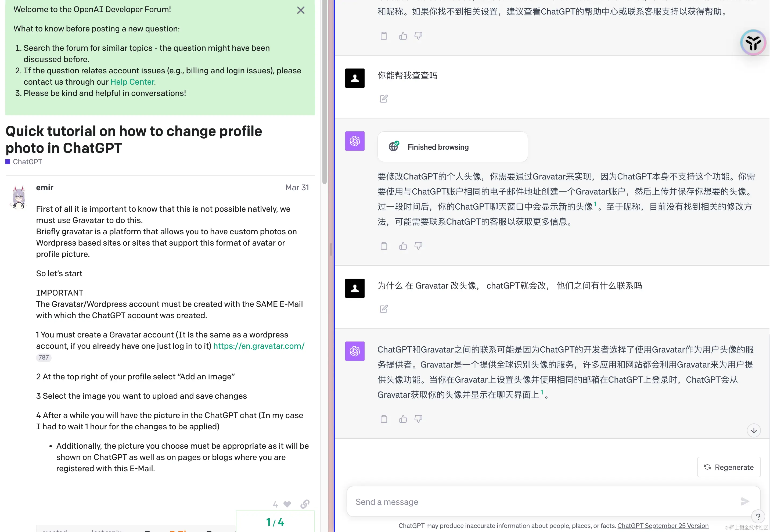Click the text "Welcome to the OpenAI Developer Forum!"
The width and height of the screenshot is (770, 532).
92,9
